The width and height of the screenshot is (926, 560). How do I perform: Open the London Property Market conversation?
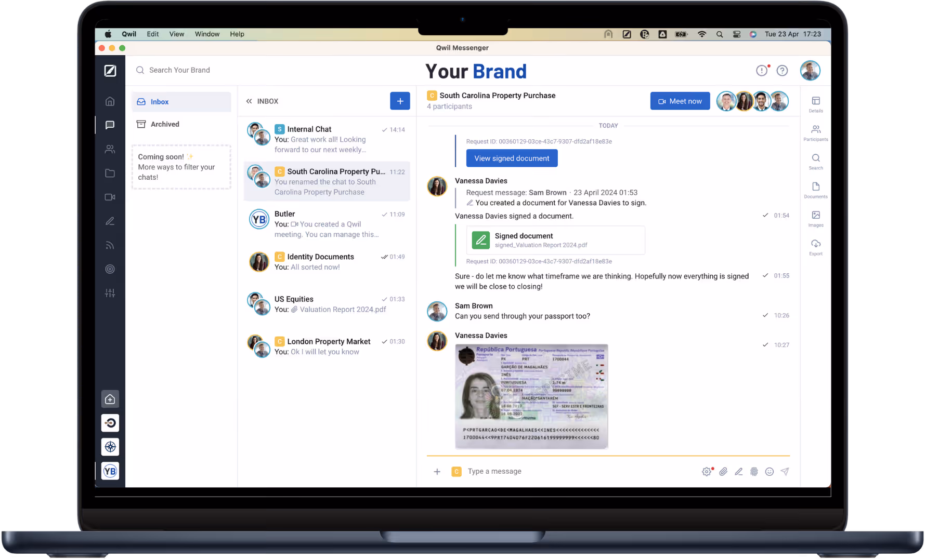(327, 346)
